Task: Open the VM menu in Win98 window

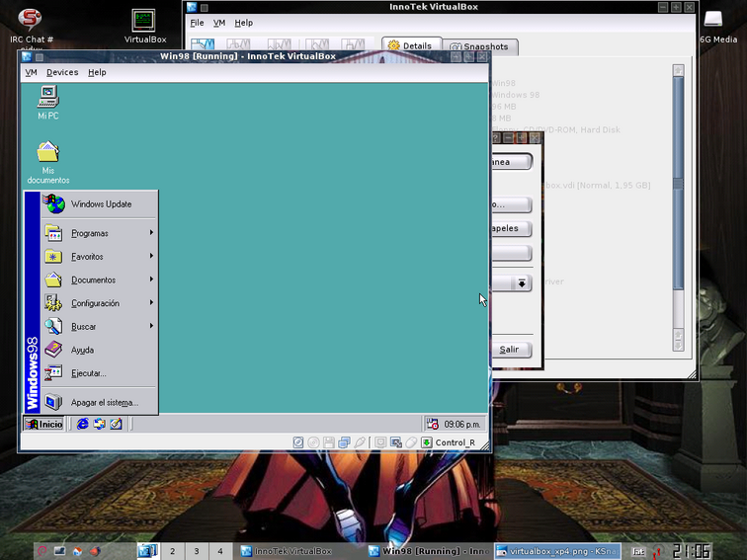Action: point(31,72)
